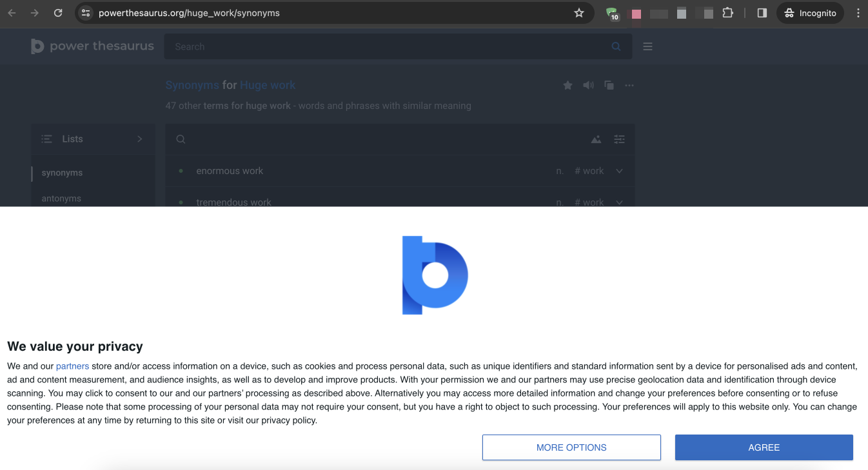
Task: Click the magnifier icon in search bar
Action: pos(616,46)
